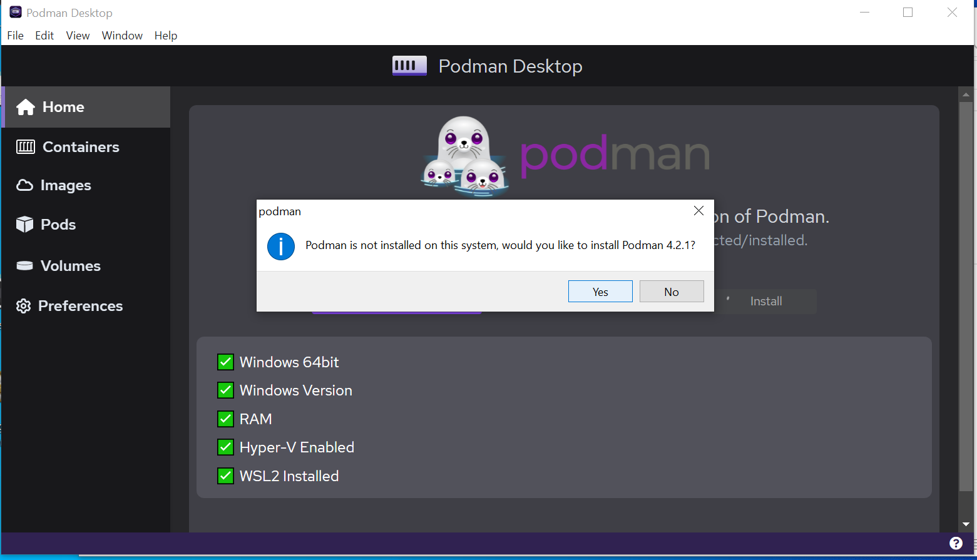
Task: Click the Preferences gear icon
Action: click(x=24, y=306)
